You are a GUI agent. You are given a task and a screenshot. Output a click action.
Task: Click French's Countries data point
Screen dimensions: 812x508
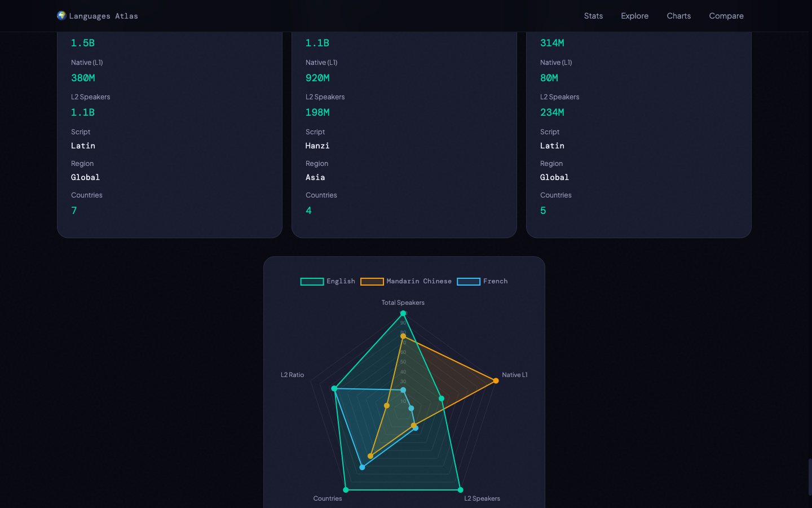coord(362,467)
